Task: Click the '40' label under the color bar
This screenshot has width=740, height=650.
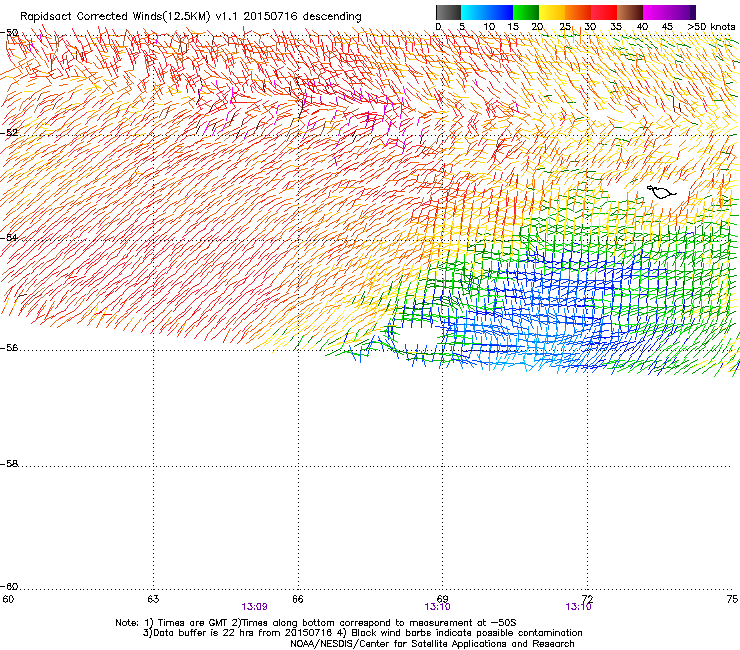Action: pyautogui.click(x=642, y=26)
